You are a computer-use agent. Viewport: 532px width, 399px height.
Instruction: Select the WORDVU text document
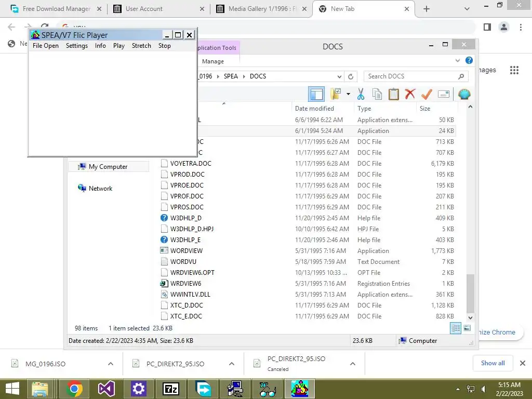click(x=183, y=262)
